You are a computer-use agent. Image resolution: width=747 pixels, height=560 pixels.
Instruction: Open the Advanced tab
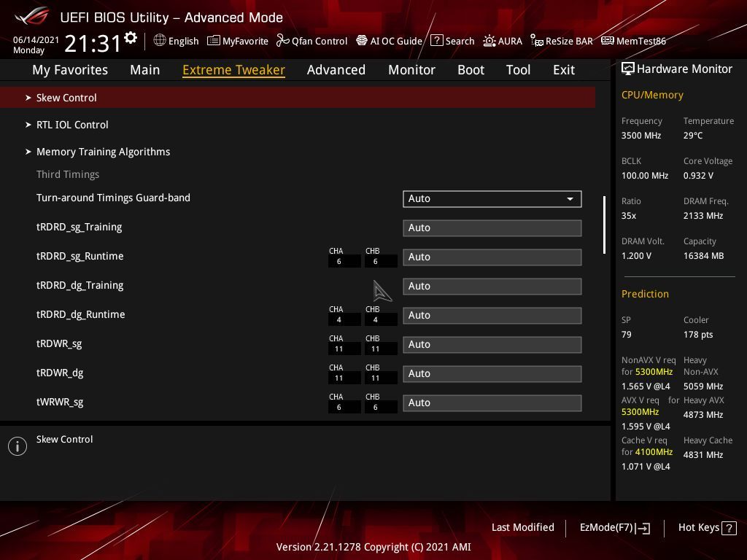click(x=336, y=70)
